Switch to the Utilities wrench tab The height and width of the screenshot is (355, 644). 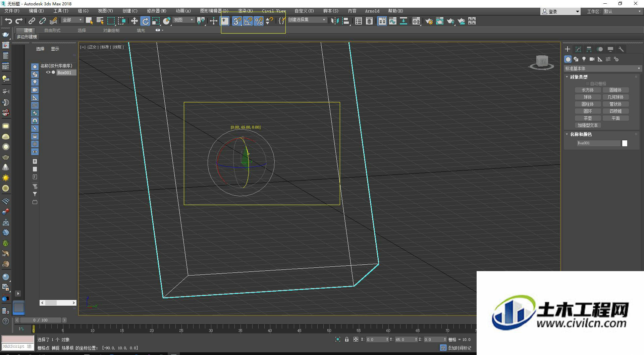pos(621,49)
